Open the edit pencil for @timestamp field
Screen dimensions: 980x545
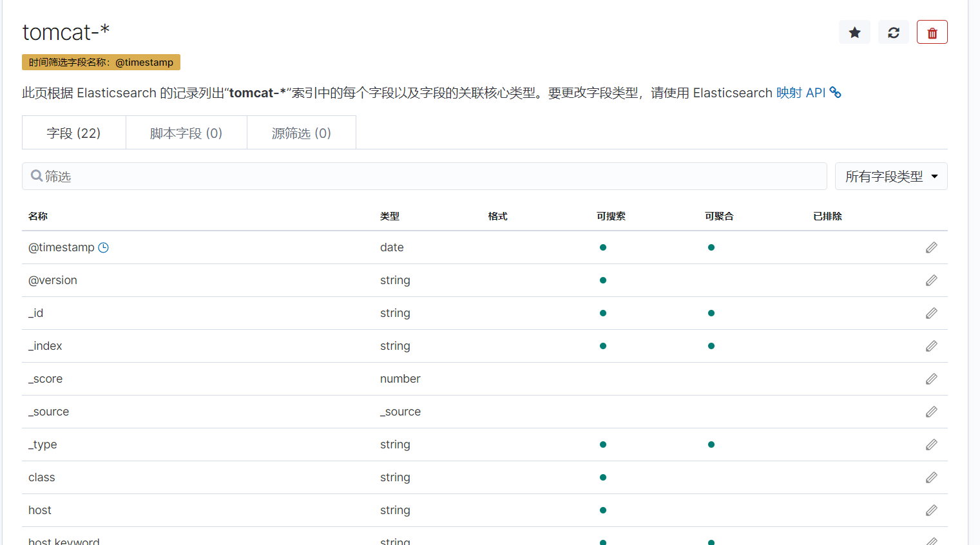tap(931, 247)
